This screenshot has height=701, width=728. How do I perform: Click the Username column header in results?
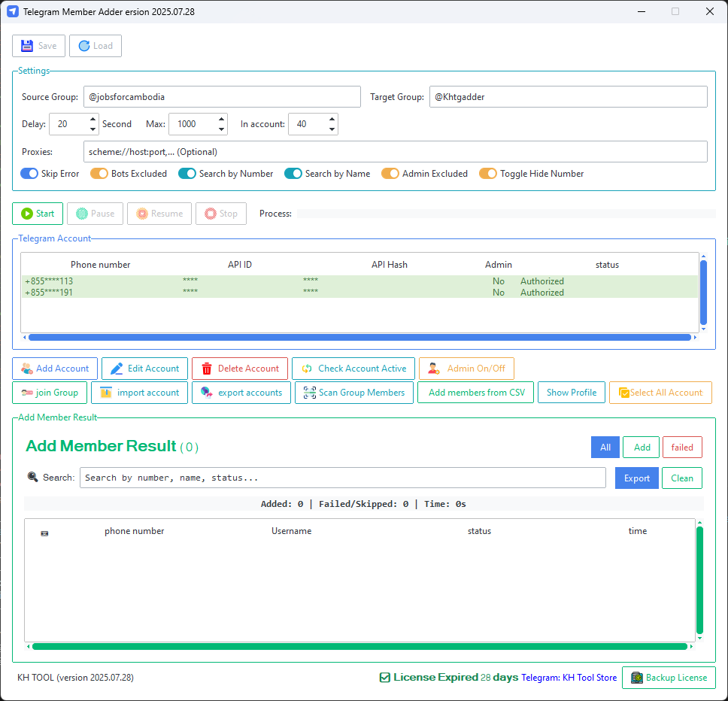292,531
